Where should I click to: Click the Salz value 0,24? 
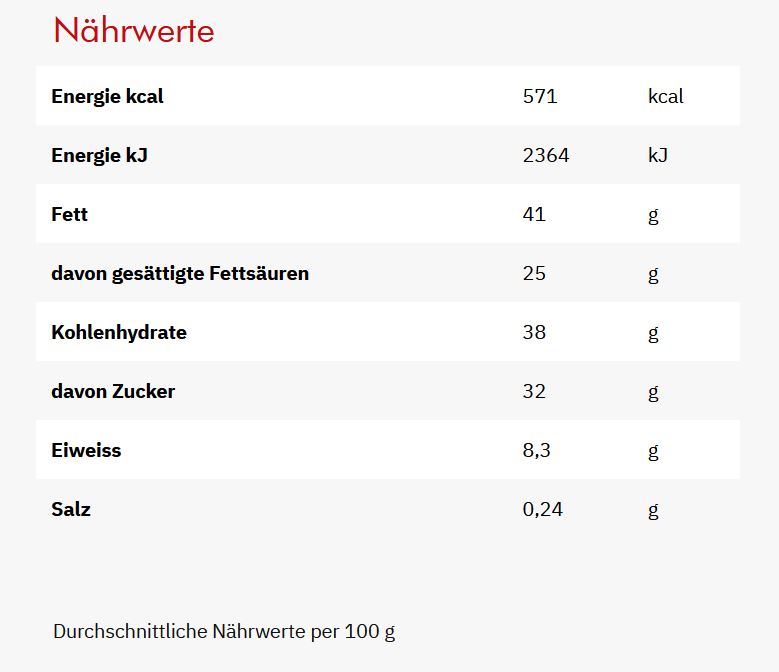543,509
